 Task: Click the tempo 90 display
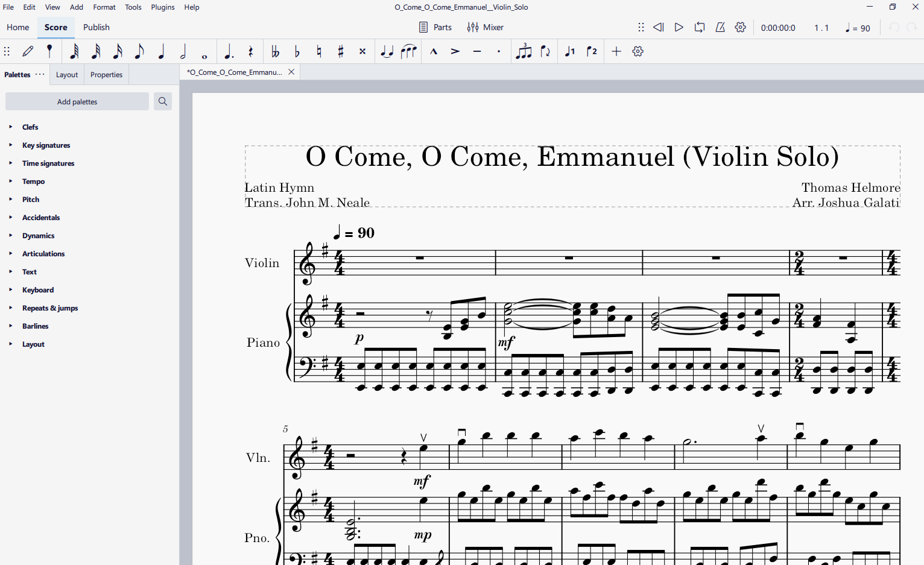(x=858, y=28)
